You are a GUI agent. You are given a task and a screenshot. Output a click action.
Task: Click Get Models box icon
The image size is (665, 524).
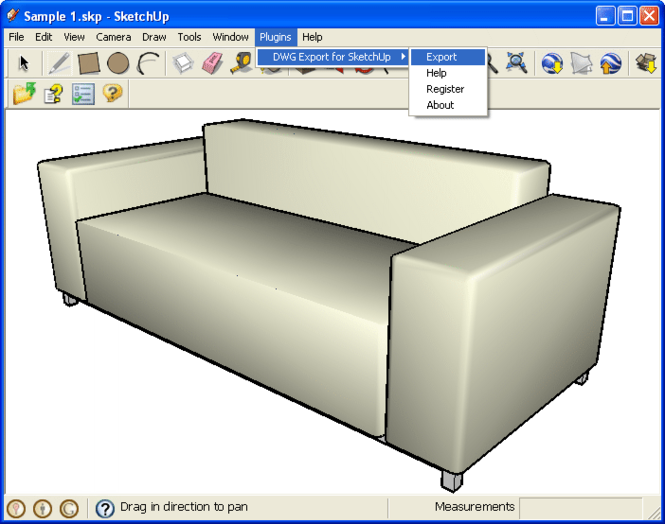[x=646, y=64]
